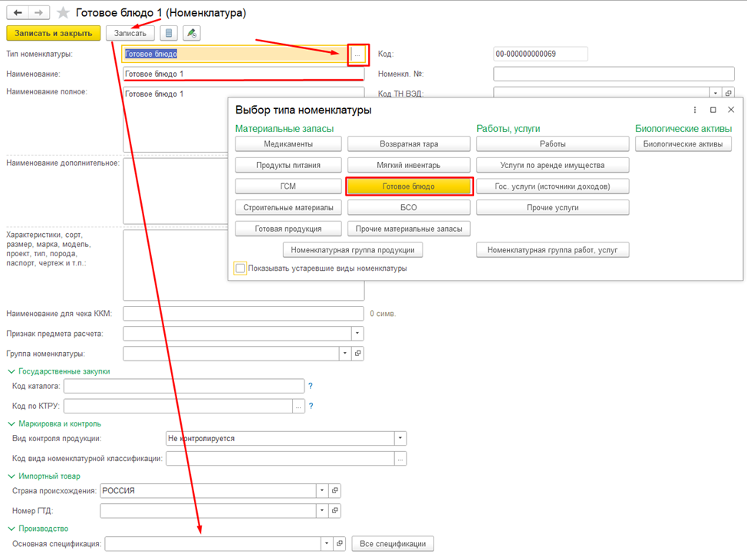Open Страна происхождения dropdown arrow

(322, 490)
